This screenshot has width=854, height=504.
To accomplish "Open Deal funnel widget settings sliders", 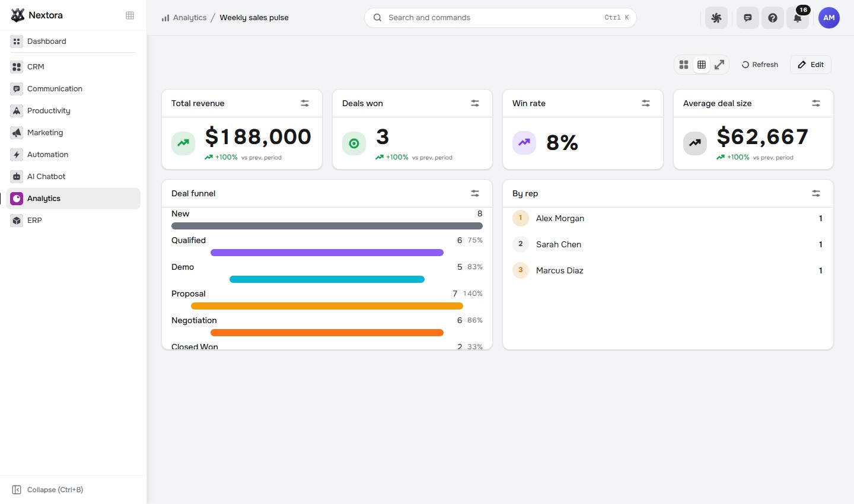I will click(x=475, y=193).
